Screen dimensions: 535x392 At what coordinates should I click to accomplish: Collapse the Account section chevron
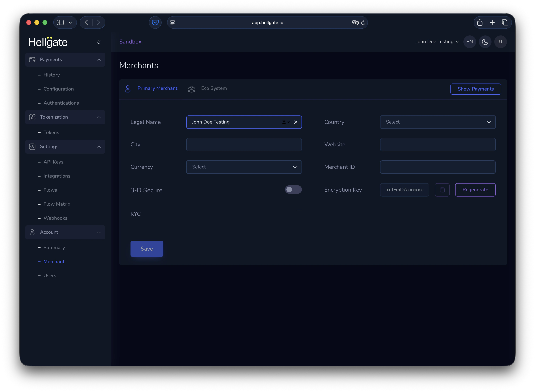click(99, 232)
